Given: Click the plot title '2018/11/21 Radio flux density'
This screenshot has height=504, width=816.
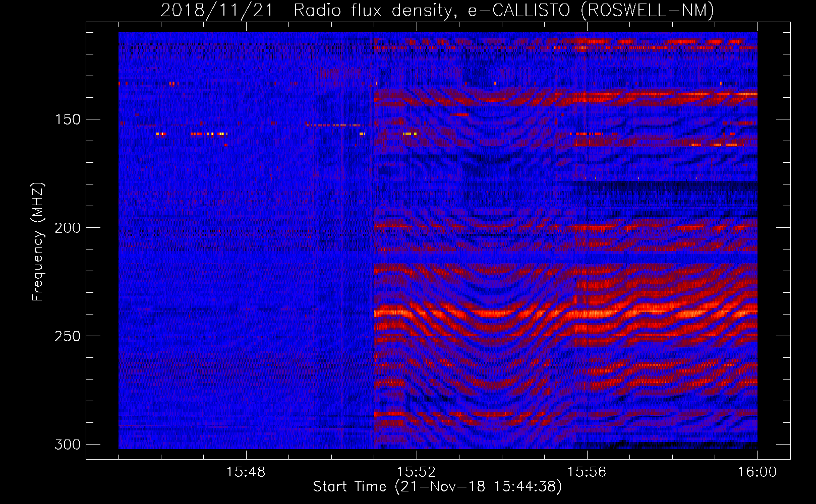Looking at the screenshot, I should pyautogui.click(x=309, y=10).
